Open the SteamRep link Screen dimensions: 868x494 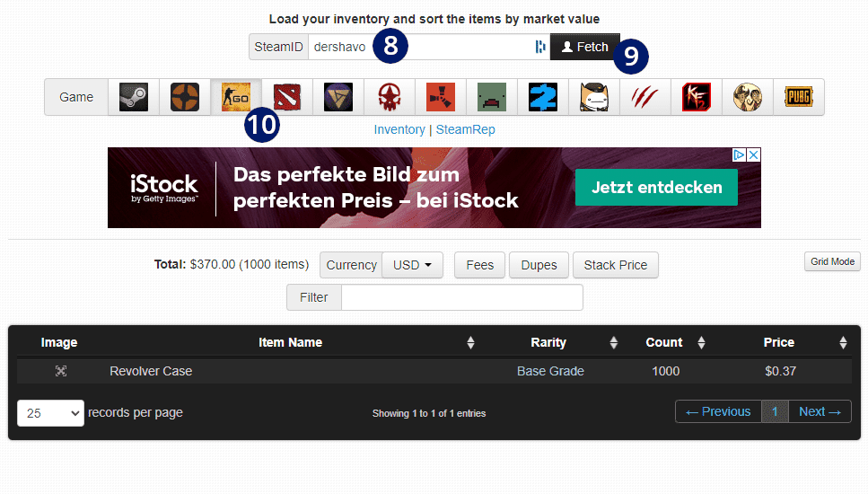466,129
